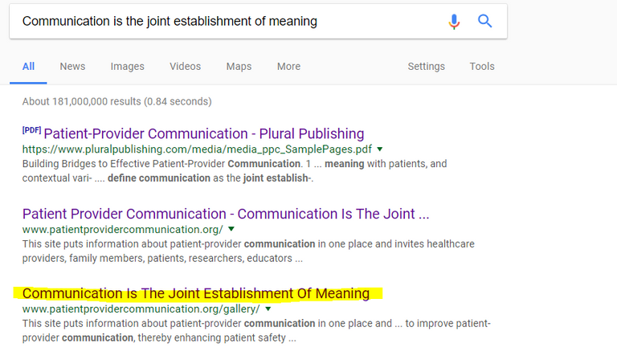Open Patient-Provider Communication - Plural Publishing result
The image size is (617, 364).
click(x=204, y=134)
